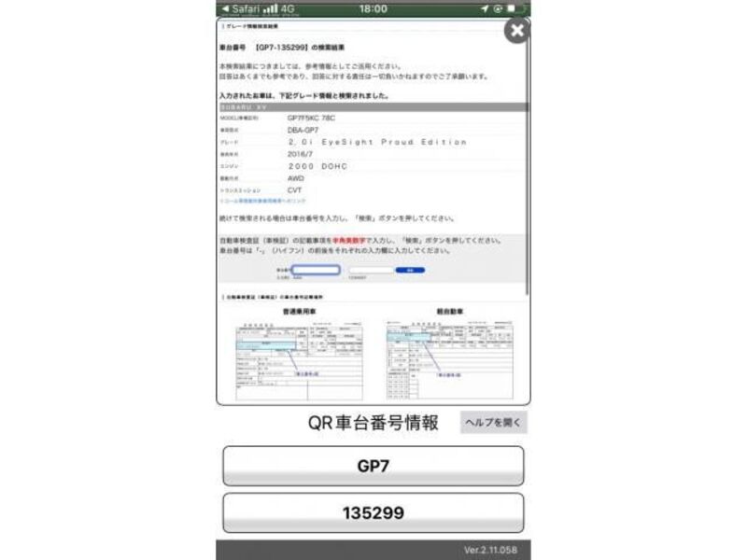Tap the rotation lock icon in status bar
The width and height of the screenshot is (747, 560).
[498, 8]
